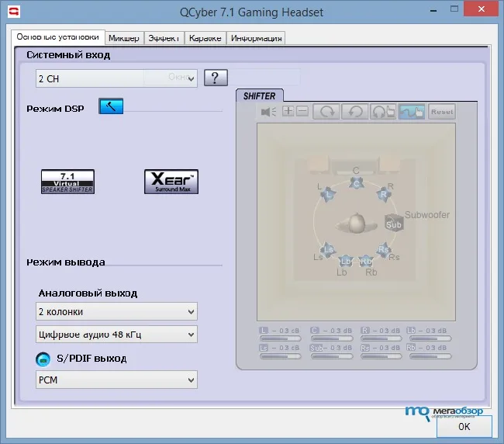Viewport: 504px width, 444px height.
Task: Enable 7.1 Virtual Speaker Shifter
Action: coord(67,182)
